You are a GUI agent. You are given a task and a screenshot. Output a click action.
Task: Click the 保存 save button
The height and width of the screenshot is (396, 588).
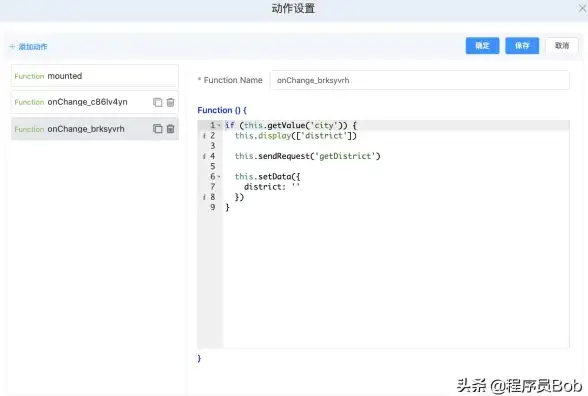point(522,46)
